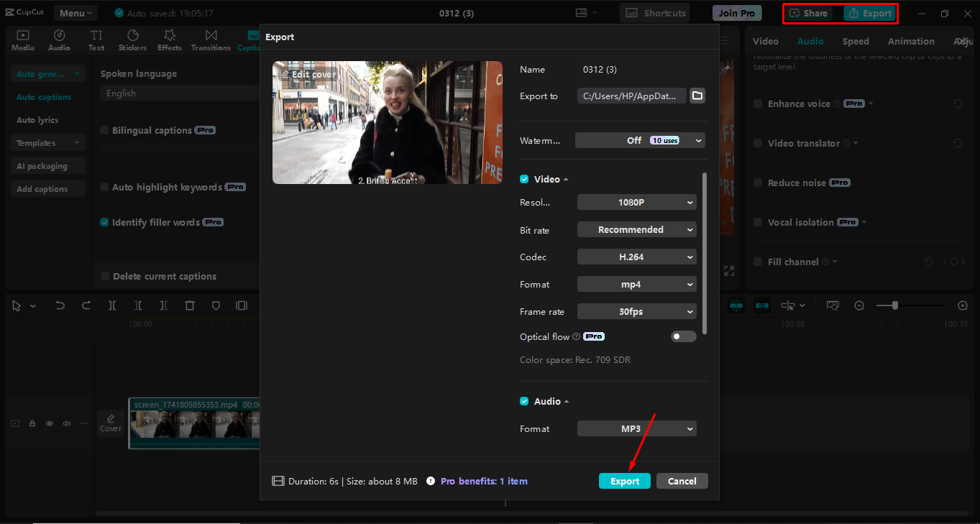The height and width of the screenshot is (524, 980).
Task: Click the Undo icon in timeline toolbar
Action: [x=60, y=305]
